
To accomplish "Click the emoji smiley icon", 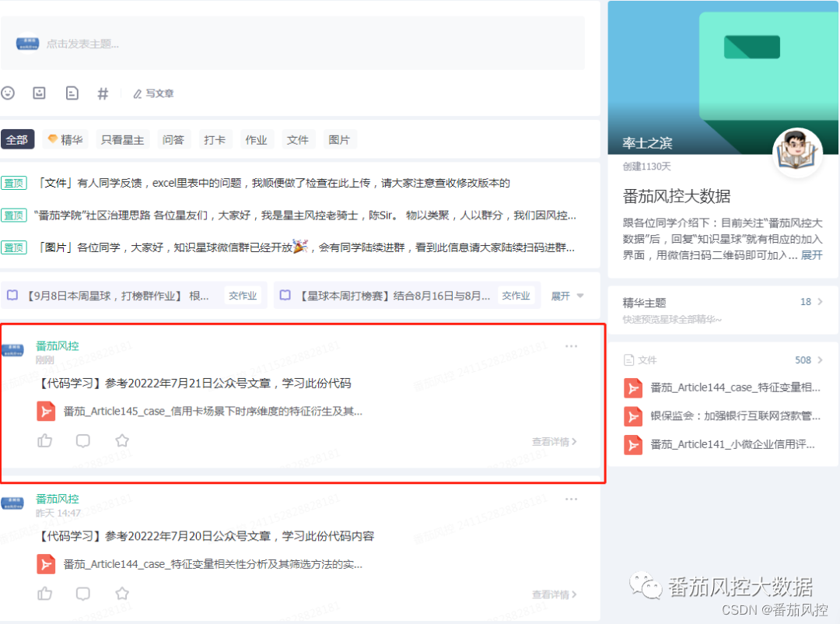I will click(8, 93).
